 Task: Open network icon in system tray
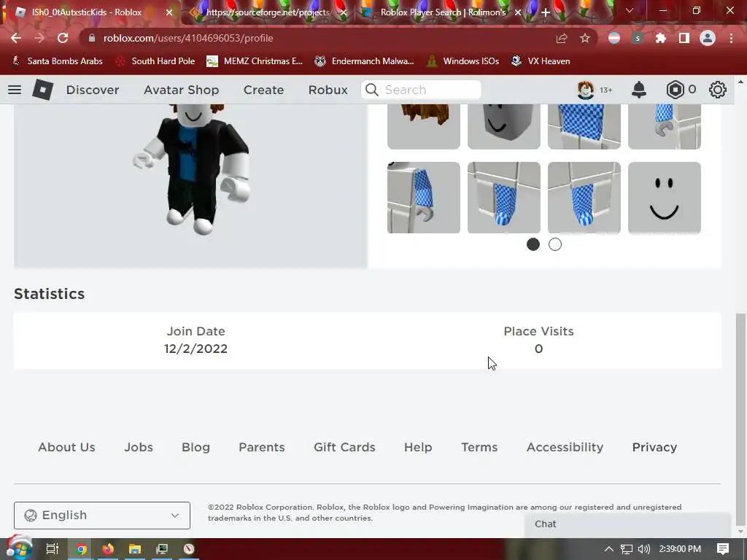(627, 549)
